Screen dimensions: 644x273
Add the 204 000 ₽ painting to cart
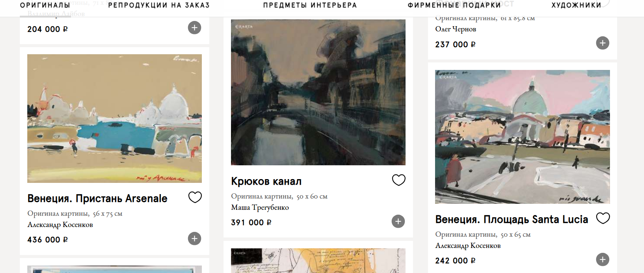point(194,28)
